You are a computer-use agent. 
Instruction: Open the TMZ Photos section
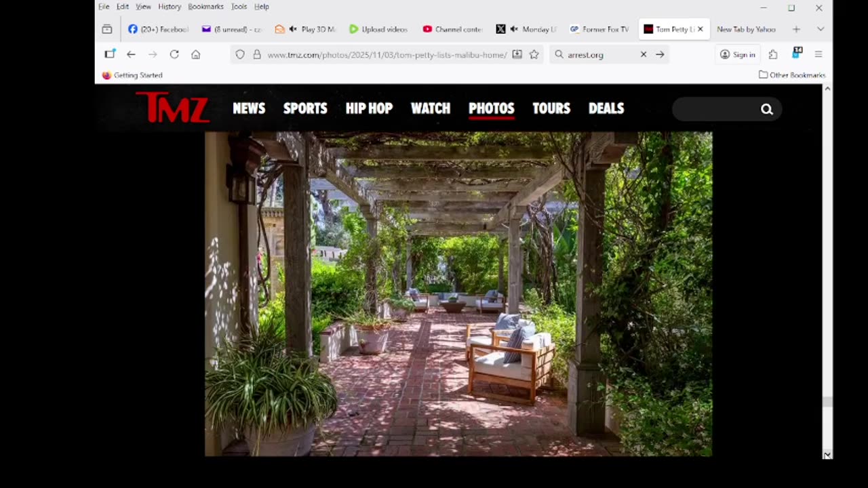pos(492,108)
